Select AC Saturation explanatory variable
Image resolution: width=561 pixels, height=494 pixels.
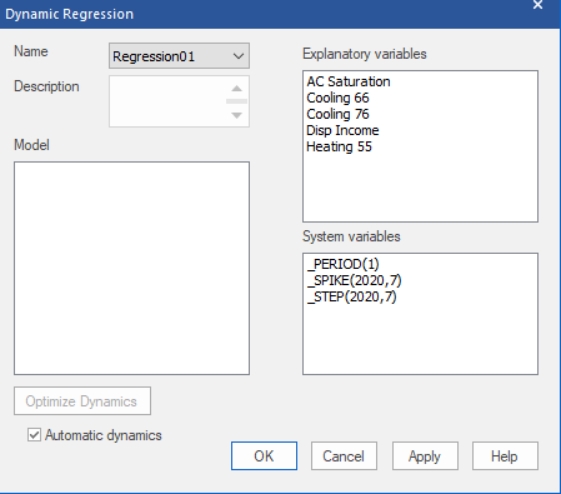point(348,82)
